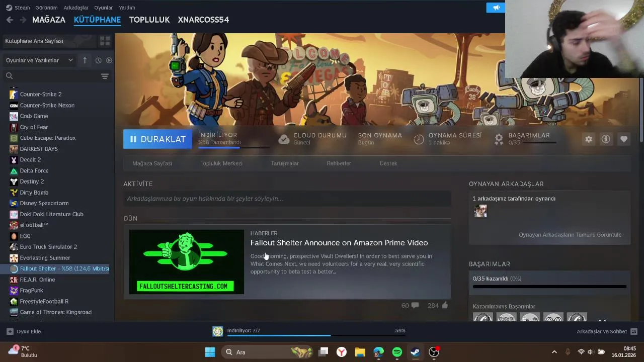Open the Topluluk Merkezi link

(x=221, y=163)
